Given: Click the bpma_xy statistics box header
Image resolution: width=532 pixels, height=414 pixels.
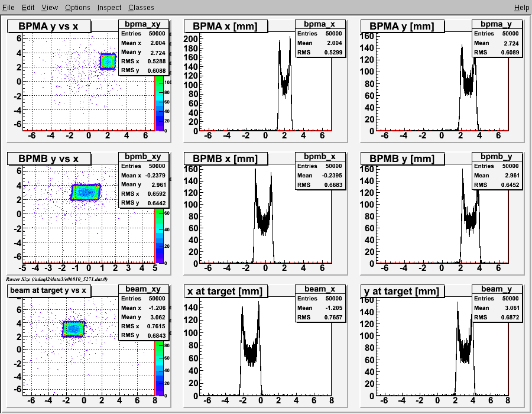Looking at the screenshot, I should pos(143,24).
